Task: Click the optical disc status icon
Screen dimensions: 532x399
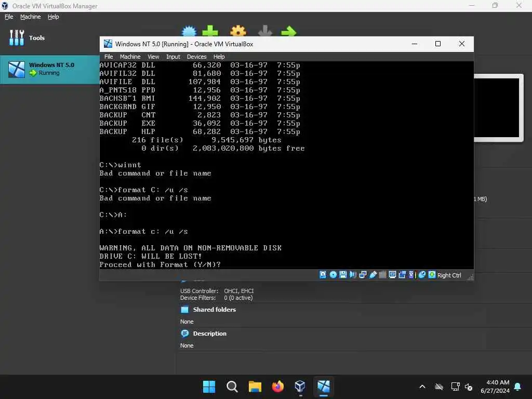Action: (333, 275)
